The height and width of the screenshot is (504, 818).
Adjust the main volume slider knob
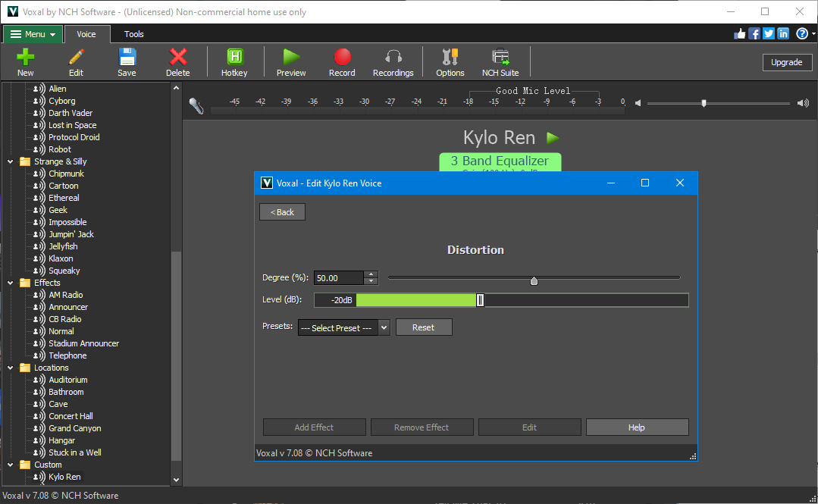704,103
